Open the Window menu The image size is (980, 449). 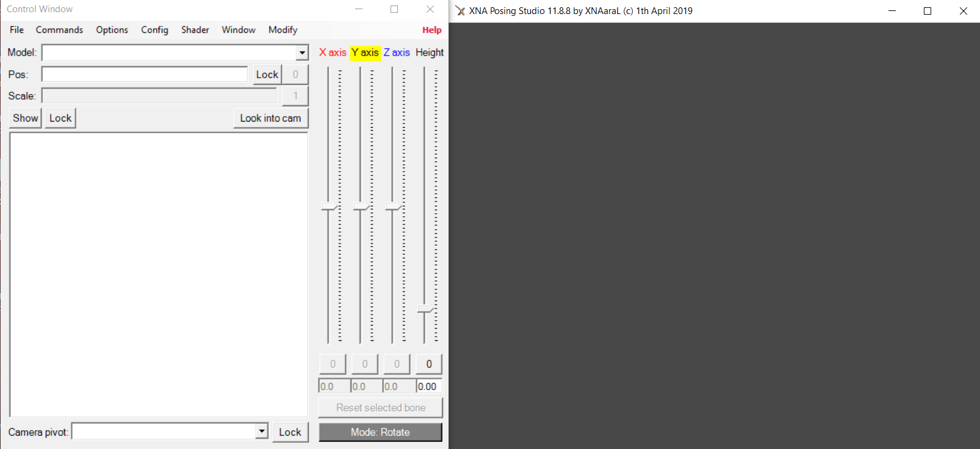pos(239,30)
